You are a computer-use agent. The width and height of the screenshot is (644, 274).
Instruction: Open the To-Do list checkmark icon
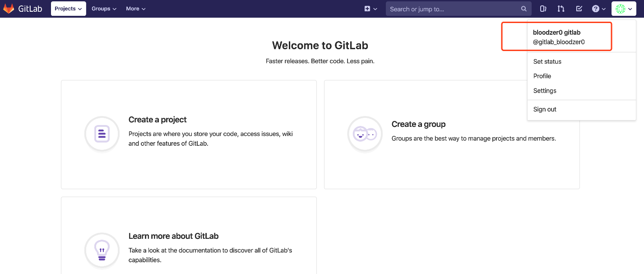coord(579,9)
